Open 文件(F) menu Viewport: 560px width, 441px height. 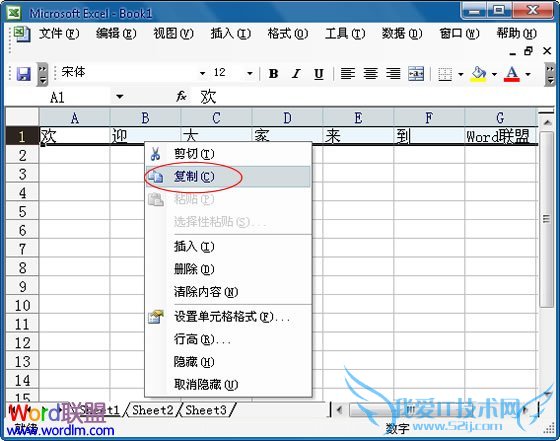coord(59,34)
